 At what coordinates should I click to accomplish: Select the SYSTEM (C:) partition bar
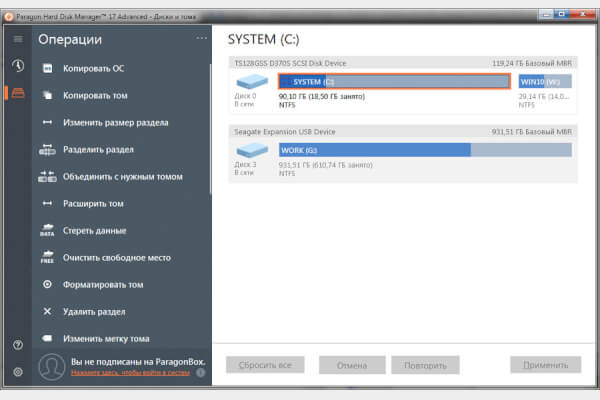coord(394,82)
